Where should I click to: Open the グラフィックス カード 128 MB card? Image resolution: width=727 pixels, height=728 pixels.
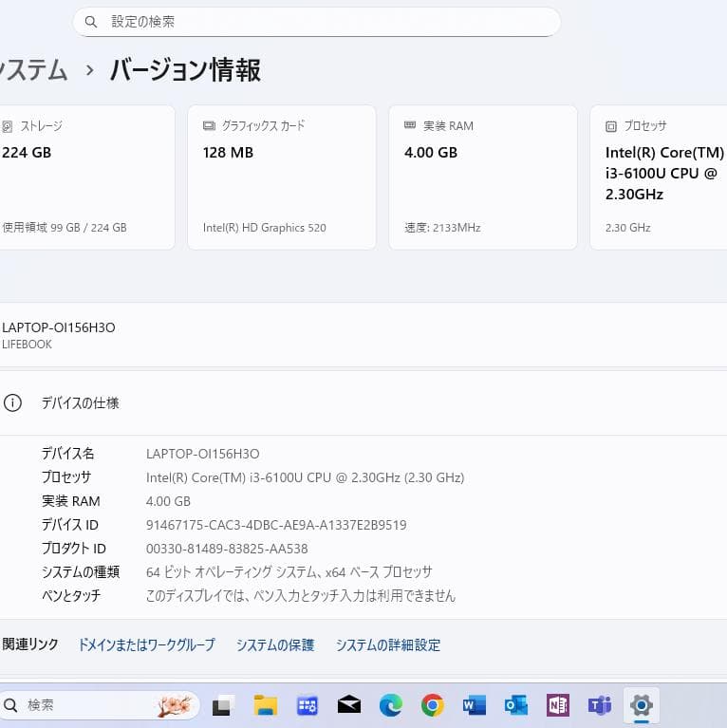tap(282, 177)
